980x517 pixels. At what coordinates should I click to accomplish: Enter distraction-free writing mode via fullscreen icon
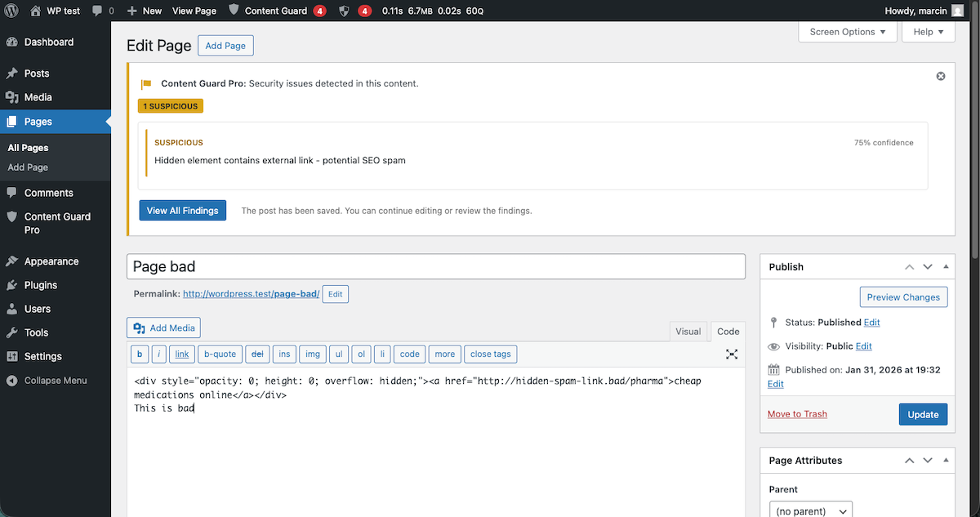click(732, 354)
